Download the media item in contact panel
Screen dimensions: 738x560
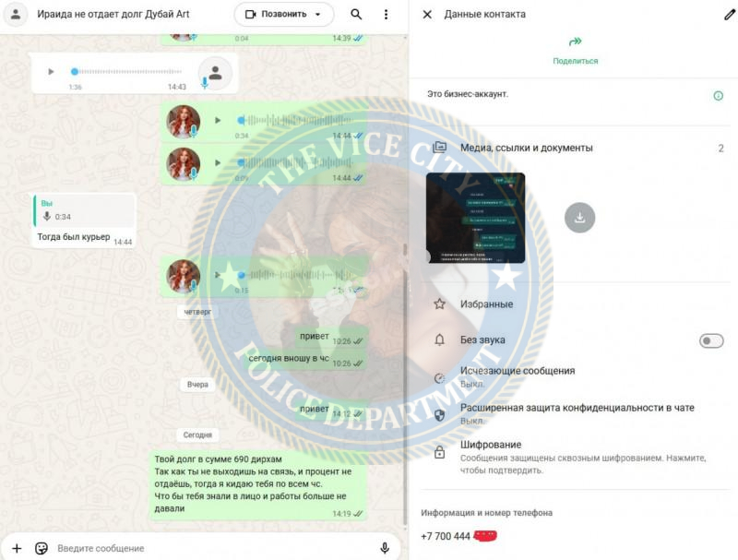[579, 218]
